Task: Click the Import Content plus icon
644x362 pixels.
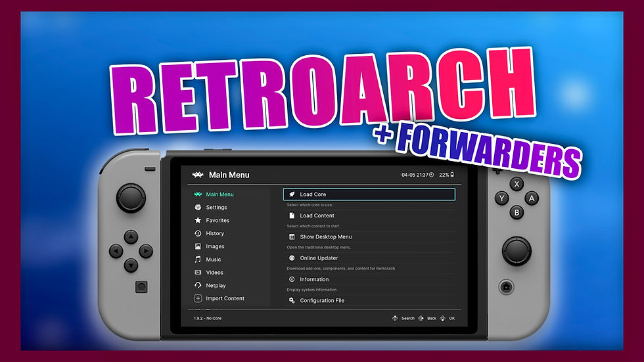Action: click(198, 298)
